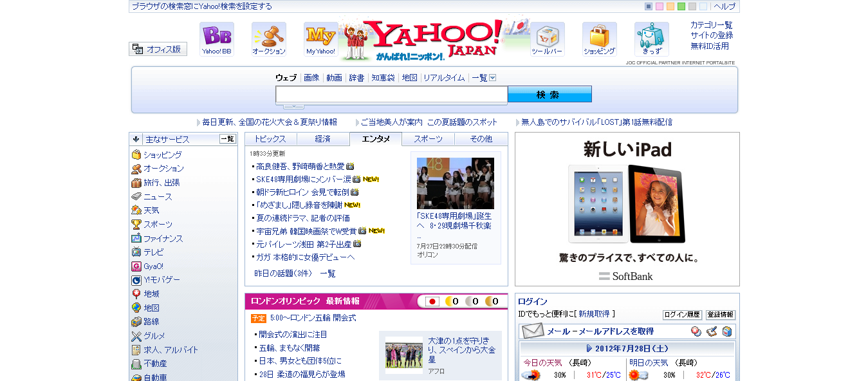Click the ファイナンス sidebar icon
Image resolution: width=868 pixels, height=381 pixels.
pos(136,238)
